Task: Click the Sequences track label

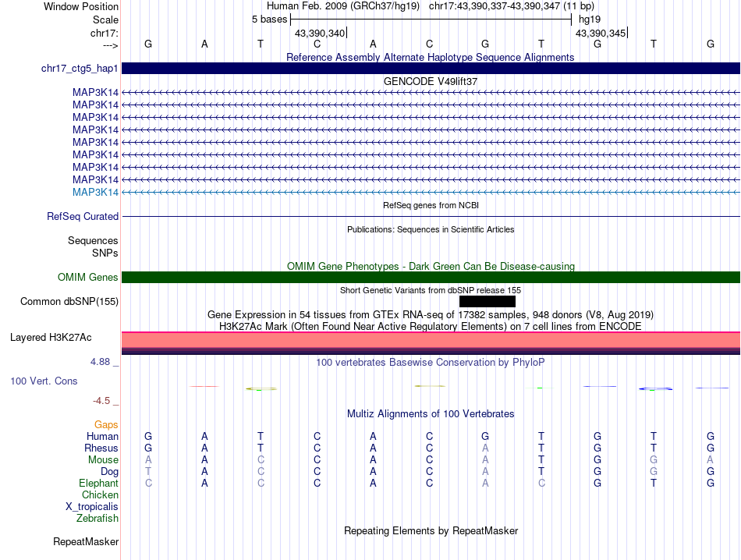Action: coord(93,240)
